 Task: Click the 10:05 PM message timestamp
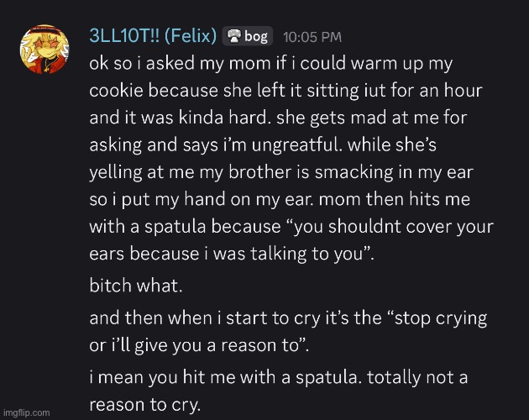(312, 37)
